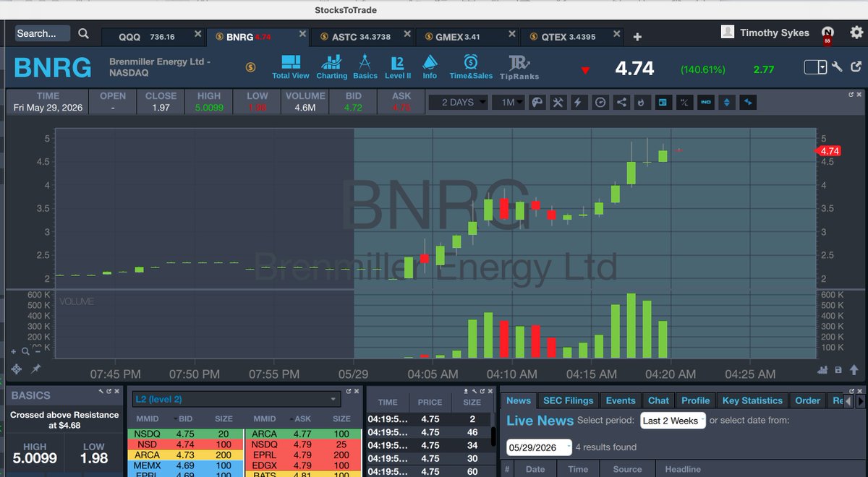This screenshot has width=868, height=477.
Task: Open the Key Statistics tab
Action: tap(752, 400)
